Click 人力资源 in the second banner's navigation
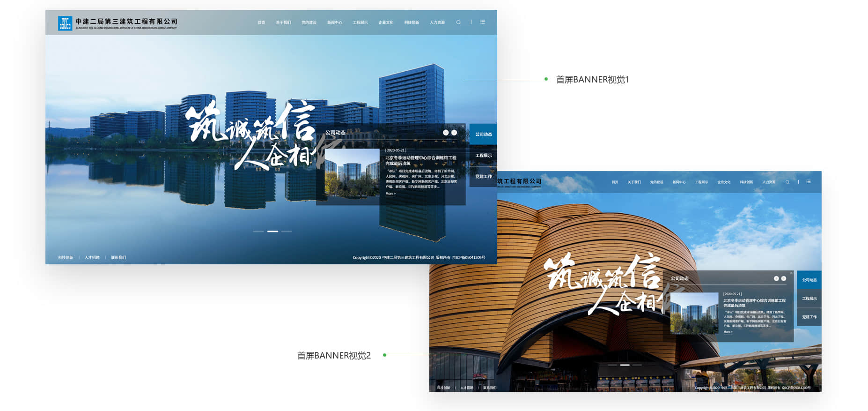The width and height of the screenshot is (868, 411). click(769, 182)
